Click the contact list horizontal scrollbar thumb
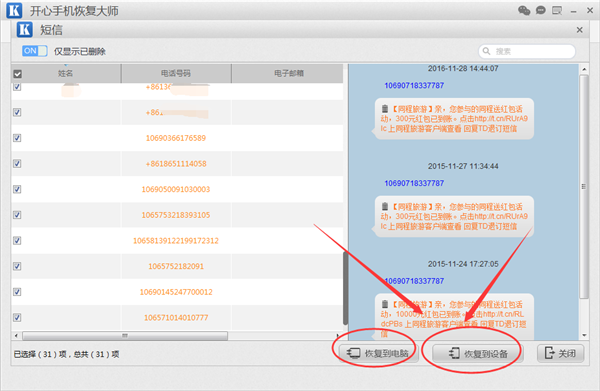This screenshot has height=391, width=600. click(x=125, y=336)
